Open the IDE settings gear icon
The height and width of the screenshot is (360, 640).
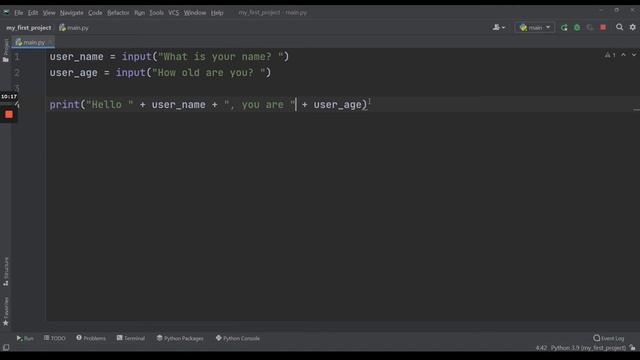click(x=633, y=27)
